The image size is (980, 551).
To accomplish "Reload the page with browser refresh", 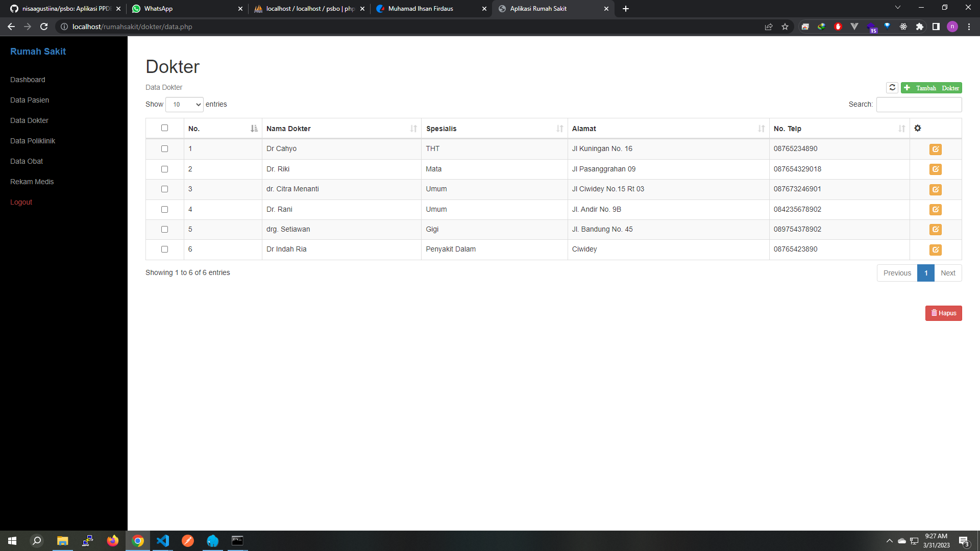I will pos(44,27).
